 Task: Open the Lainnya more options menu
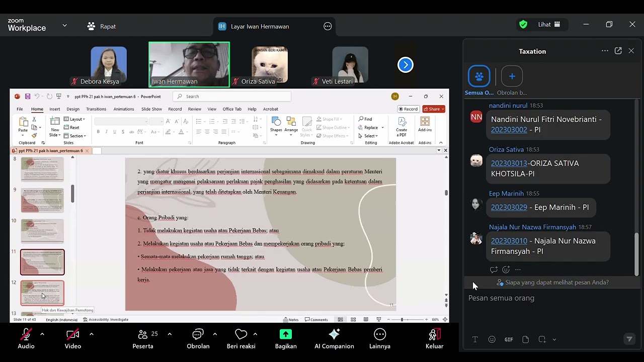click(380, 339)
